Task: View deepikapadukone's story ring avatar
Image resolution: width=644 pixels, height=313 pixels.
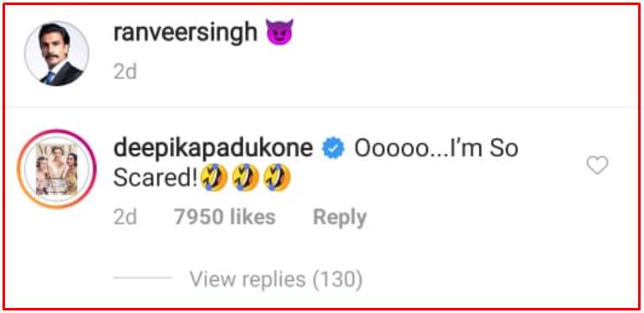Action: pyautogui.click(x=56, y=168)
